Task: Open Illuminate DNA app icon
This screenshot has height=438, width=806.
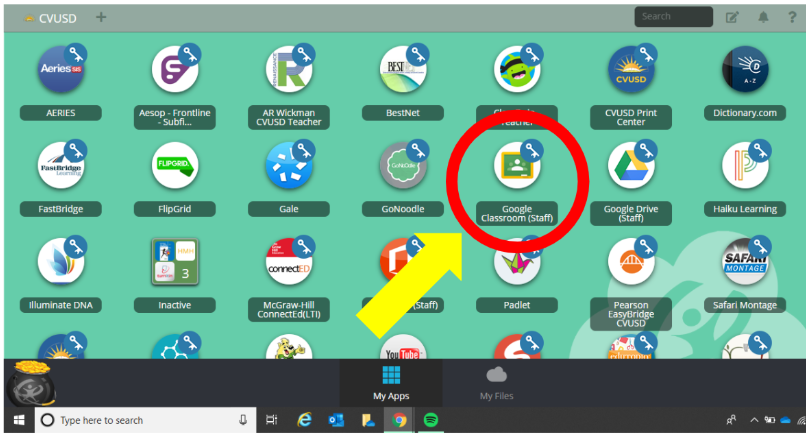Action: pyautogui.click(x=61, y=261)
